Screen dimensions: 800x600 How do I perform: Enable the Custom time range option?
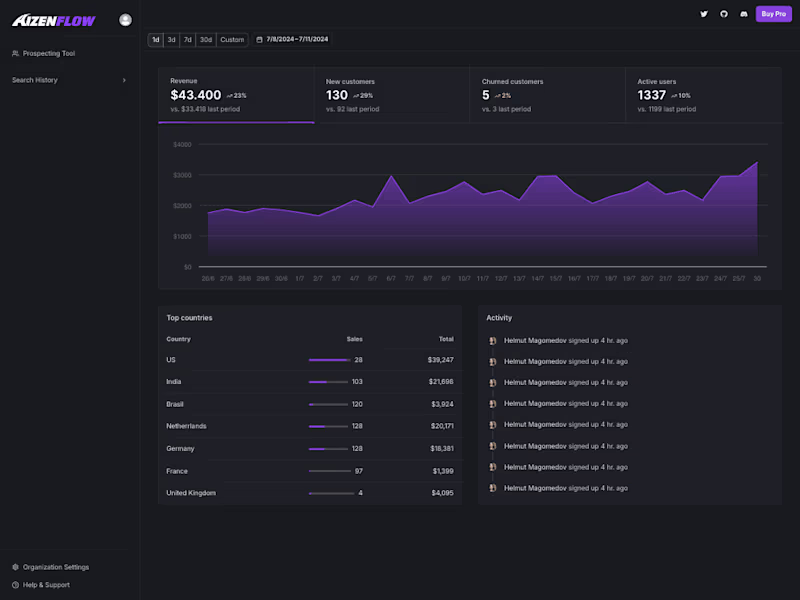232,39
